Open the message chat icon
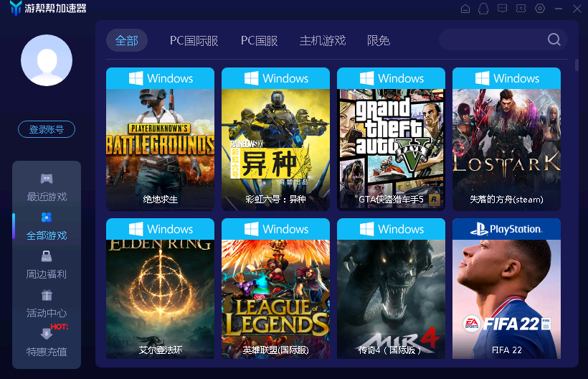 [x=502, y=9]
